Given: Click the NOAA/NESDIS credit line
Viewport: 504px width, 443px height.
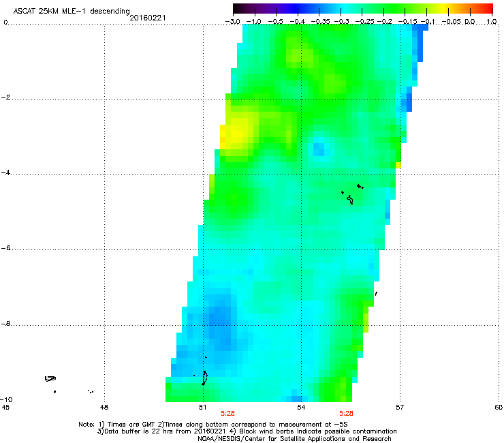Looking at the screenshot, I should (x=294, y=439).
